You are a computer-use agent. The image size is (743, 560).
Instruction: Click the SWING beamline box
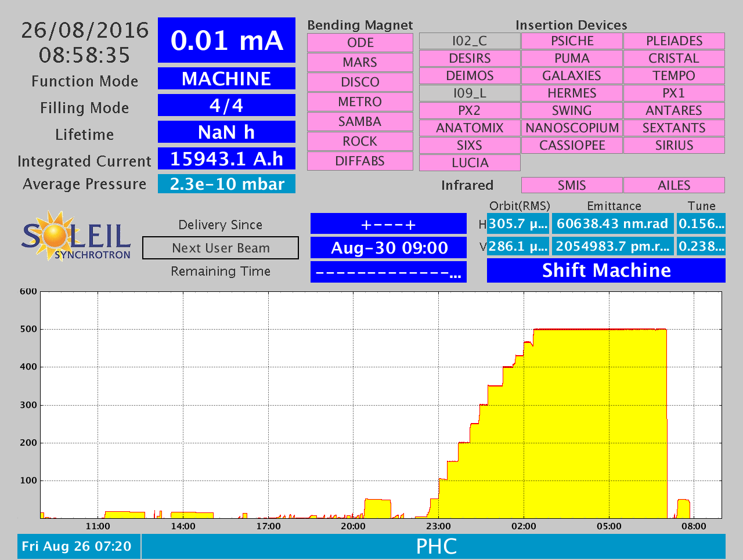(572, 111)
